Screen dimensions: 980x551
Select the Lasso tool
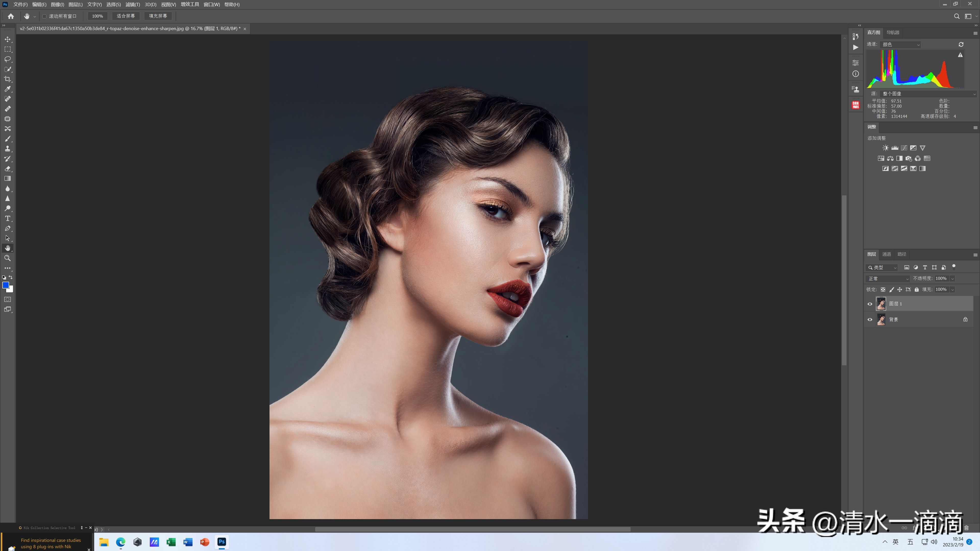coord(8,59)
